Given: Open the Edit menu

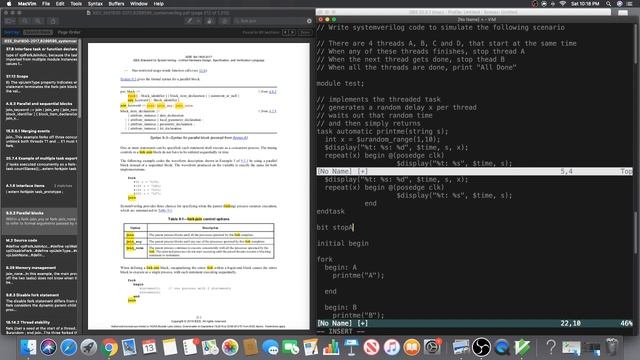Looking at the screenshot, I should point(60,4).
